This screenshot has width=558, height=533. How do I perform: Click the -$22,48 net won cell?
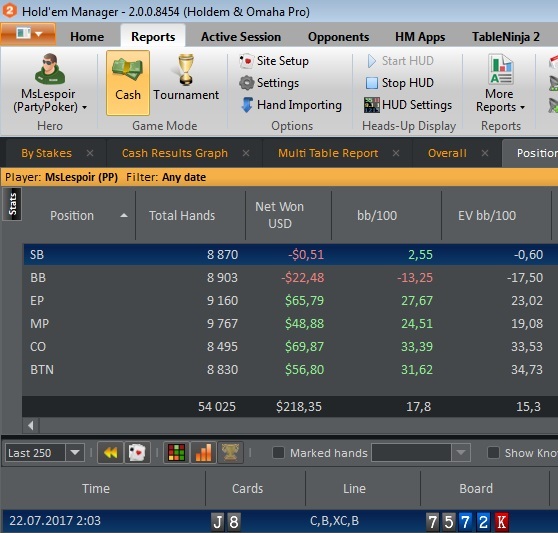coord(303,278)
